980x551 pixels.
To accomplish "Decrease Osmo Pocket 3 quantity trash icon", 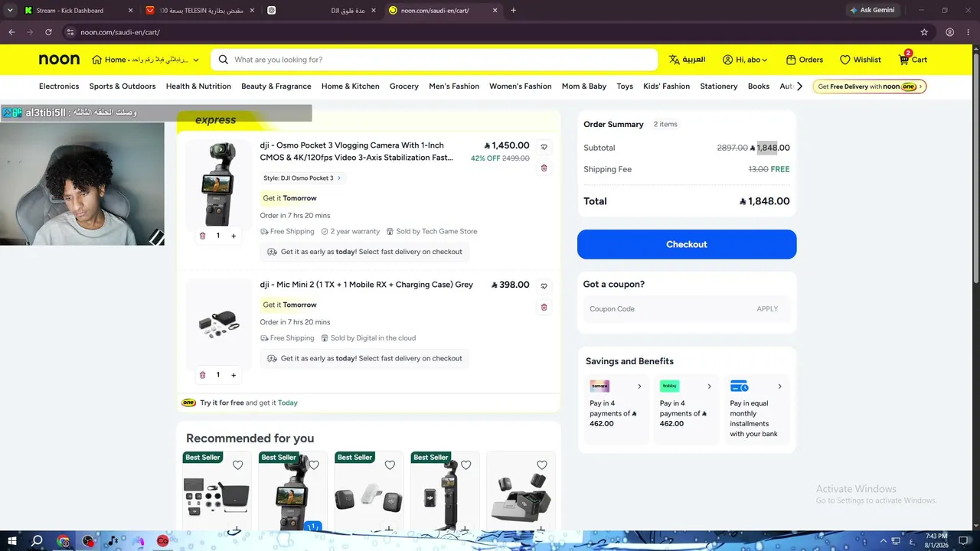I will (x=203, y=236).
